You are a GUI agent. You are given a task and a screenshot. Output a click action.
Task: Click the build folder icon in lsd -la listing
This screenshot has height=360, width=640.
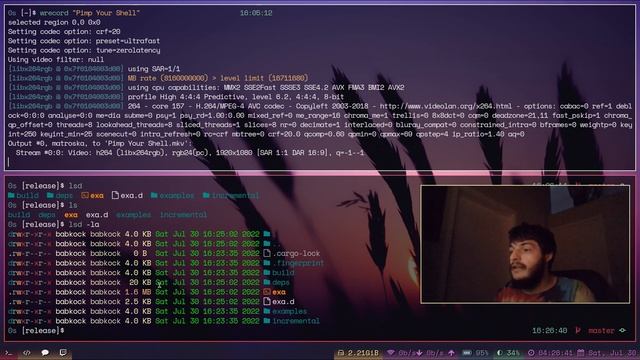(x=267, y=272)
